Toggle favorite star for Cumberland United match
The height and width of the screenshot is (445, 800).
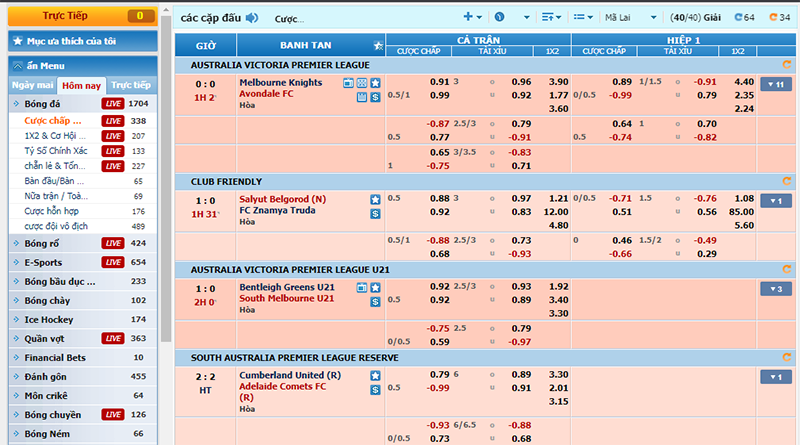pos(375,375)
